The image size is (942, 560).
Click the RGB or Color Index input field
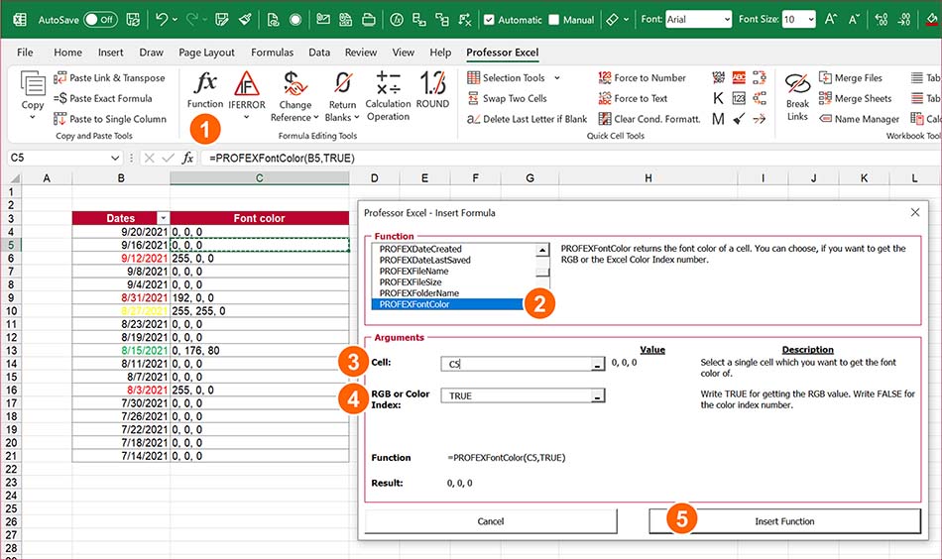(x=516, y=395)
